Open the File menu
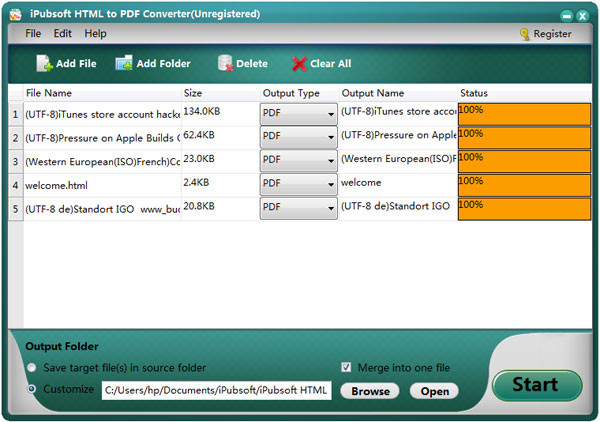The width and height of the screenshot is (600, 422). [x=33, y=34]
